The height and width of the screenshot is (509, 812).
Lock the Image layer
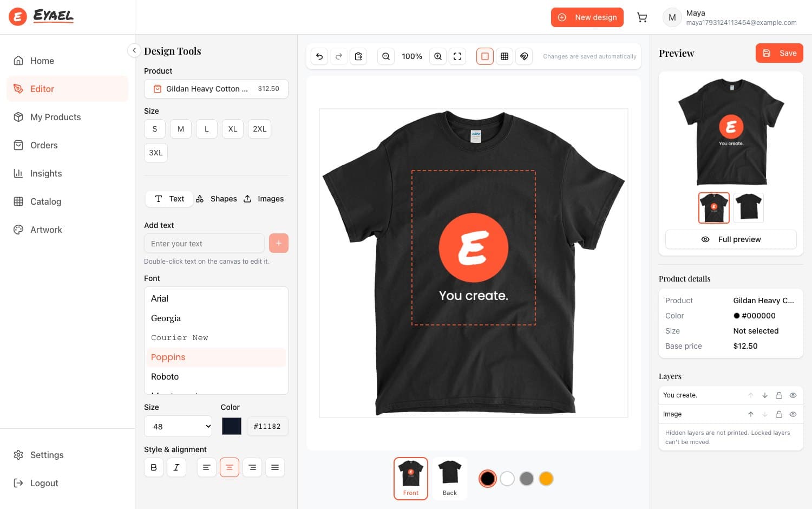click(x=779, y=414)
